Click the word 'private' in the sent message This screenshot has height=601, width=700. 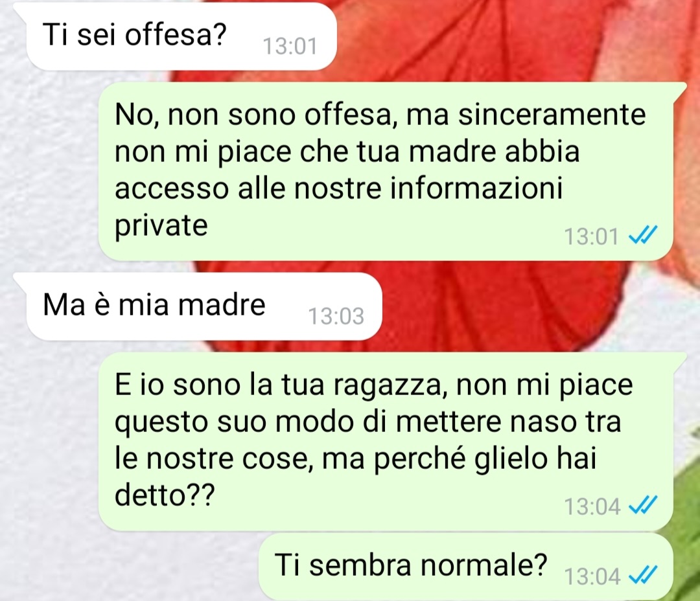click(161, 225)
